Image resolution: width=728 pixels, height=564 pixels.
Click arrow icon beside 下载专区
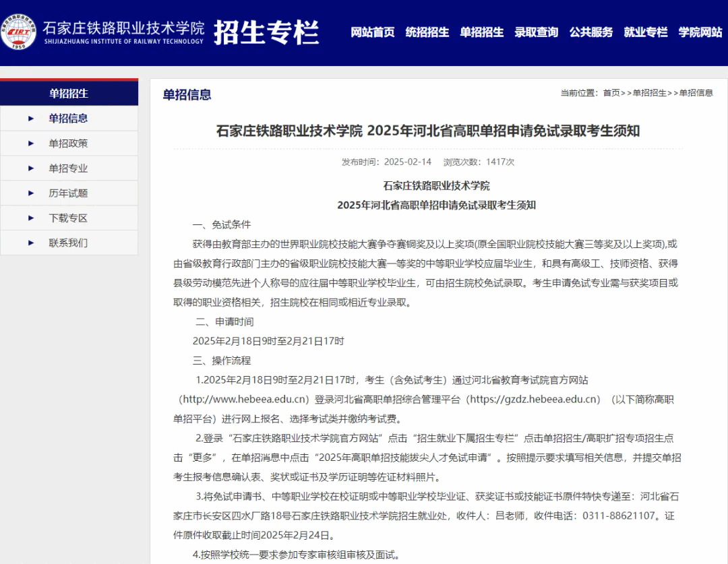click(31, 218)
